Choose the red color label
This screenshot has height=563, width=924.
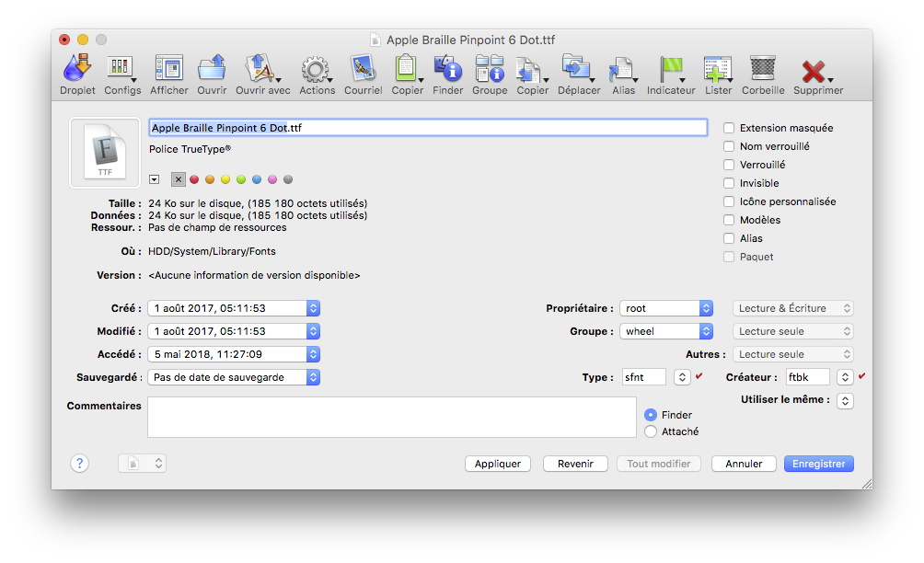pos(194,179)
